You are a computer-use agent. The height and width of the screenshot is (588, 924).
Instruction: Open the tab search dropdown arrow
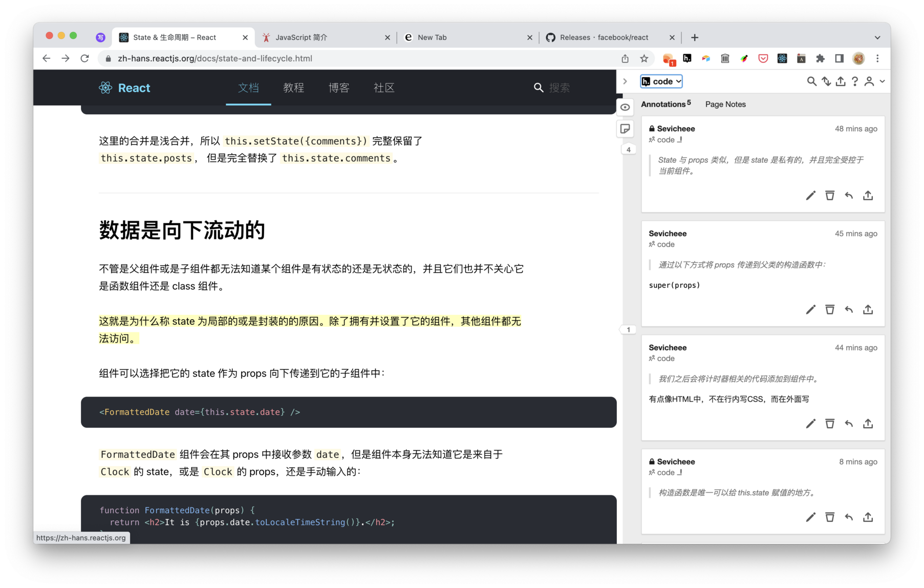[x=877, y=37]
